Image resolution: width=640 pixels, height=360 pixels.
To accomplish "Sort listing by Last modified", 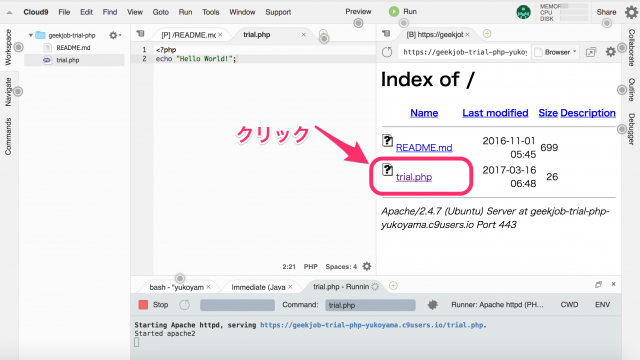I will click(x=495, y=113).
